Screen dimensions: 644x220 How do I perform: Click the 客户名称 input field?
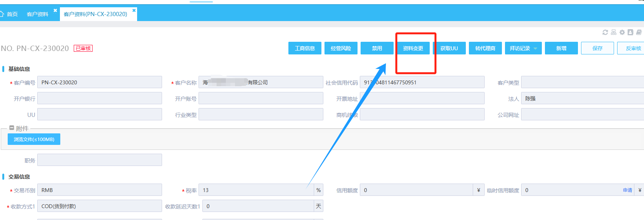261,82
